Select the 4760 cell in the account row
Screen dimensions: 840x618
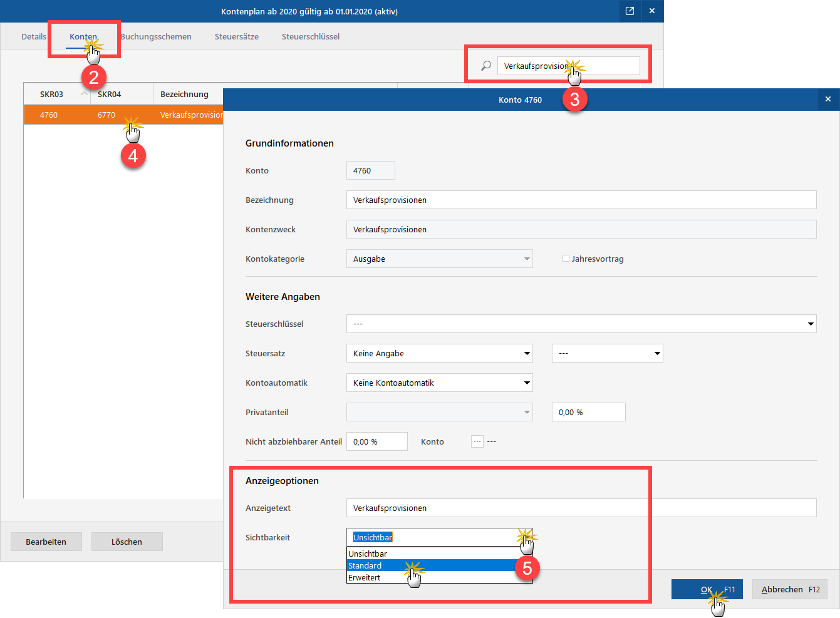[x=49, y=115]
